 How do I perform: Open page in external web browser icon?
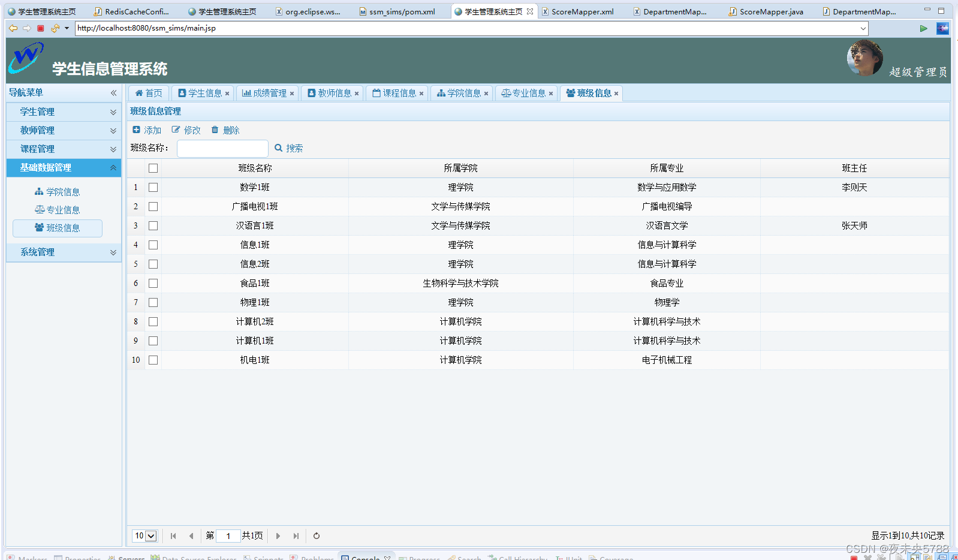[942, 28]
